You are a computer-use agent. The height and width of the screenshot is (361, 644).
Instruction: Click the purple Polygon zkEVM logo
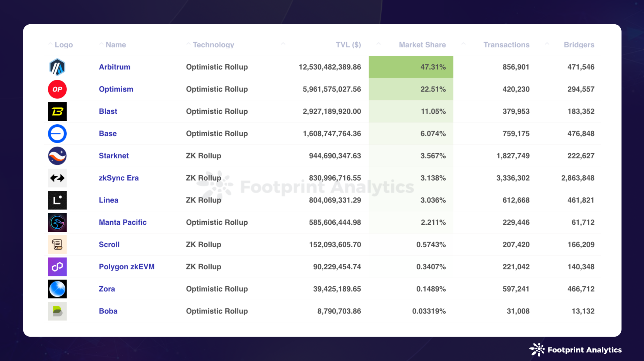(x=57, y=267)
